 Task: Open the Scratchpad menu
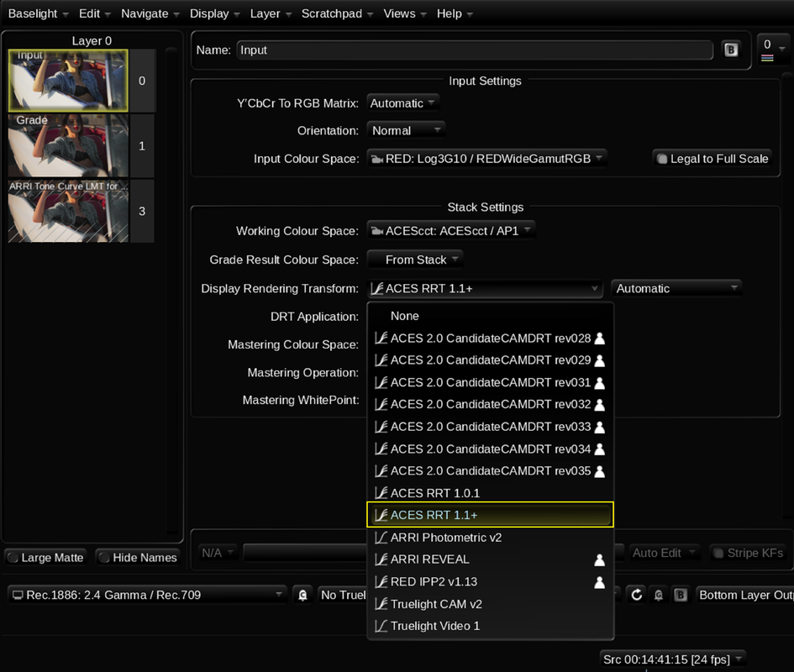pyautogui.click(x=337, y=13)
